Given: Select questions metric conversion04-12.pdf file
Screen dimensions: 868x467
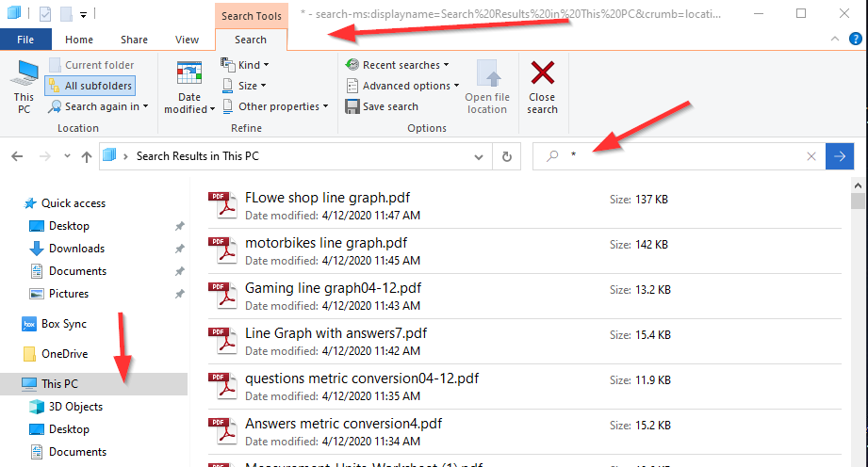Looking at the screenshot, I should click(524, 387).
